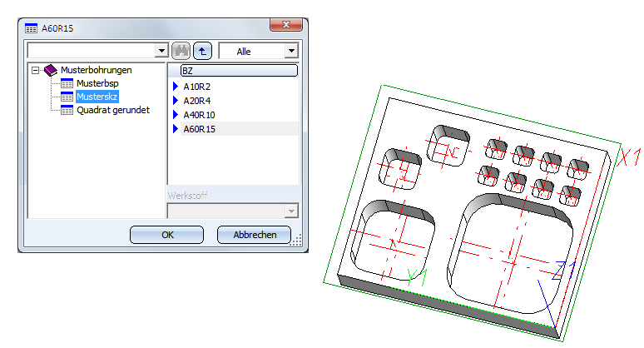644x348 pixels.
Task: Collapse the Musterbohrungen tree node
Action: coord(35,70)
